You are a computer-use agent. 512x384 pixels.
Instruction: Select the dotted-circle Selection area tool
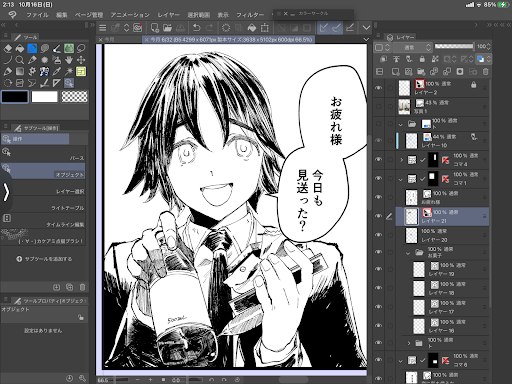click(x=8, y=83)
